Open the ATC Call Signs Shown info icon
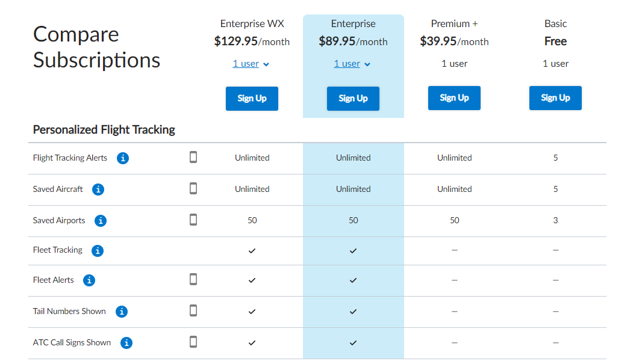Image resolution: width=642 pixels, height=364 pixels. tap(126, 342)
